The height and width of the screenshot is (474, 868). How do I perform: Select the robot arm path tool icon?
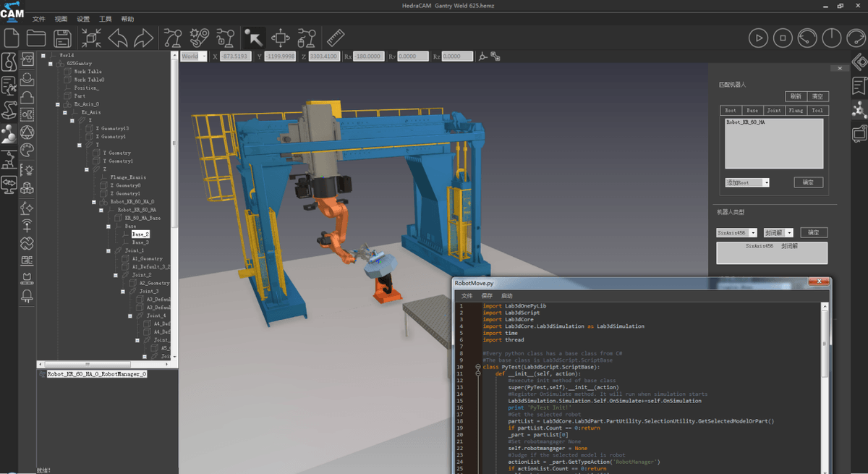(172, 37)
